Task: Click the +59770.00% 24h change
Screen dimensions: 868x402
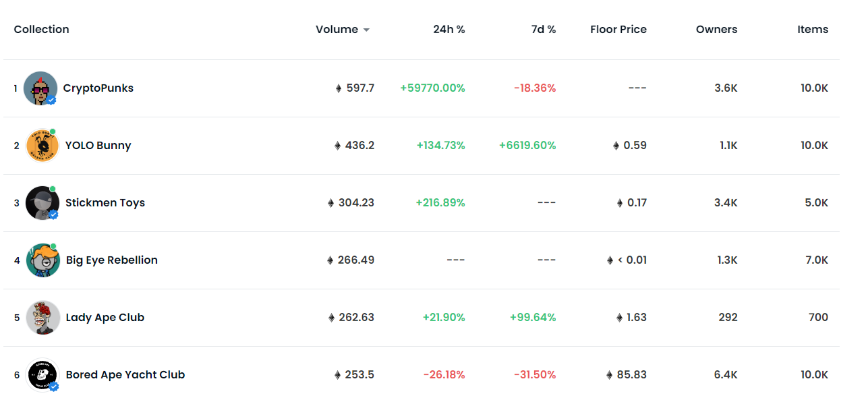Action: (432, 88)
